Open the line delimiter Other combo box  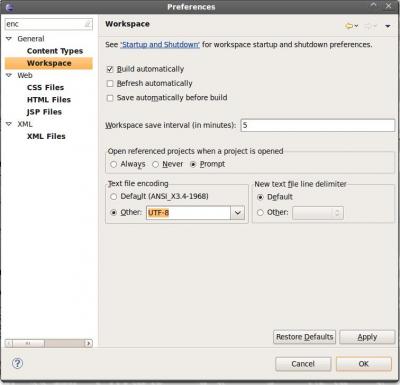tap(318, 213)
